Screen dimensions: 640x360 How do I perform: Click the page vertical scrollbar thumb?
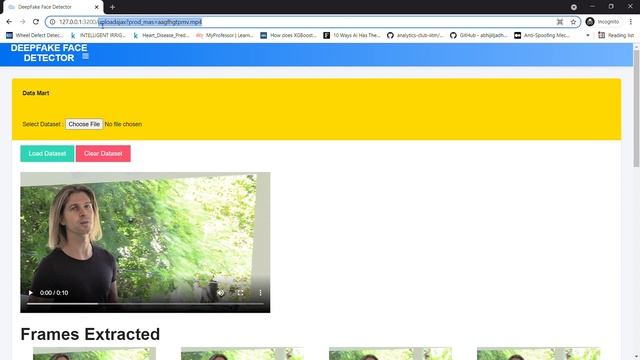[636, 108]
